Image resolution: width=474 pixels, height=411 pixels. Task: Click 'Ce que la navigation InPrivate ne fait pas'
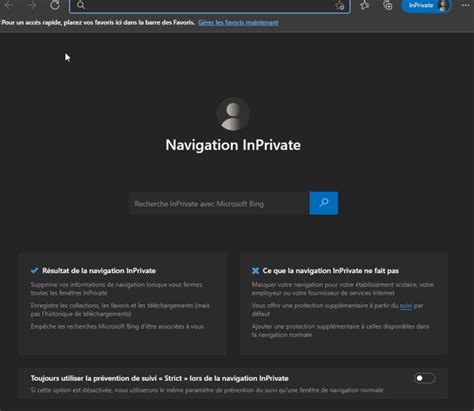pos(331,271)
